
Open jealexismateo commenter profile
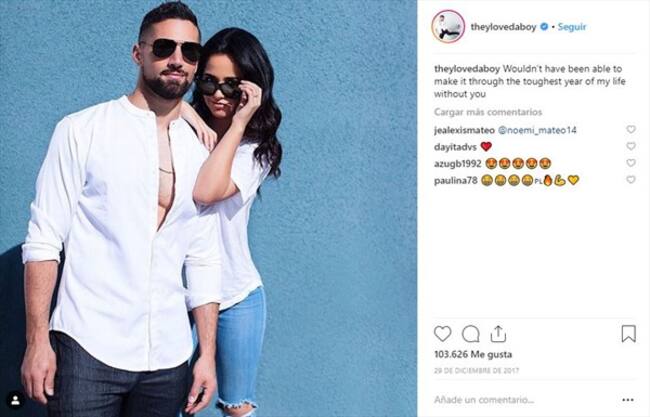464,130
